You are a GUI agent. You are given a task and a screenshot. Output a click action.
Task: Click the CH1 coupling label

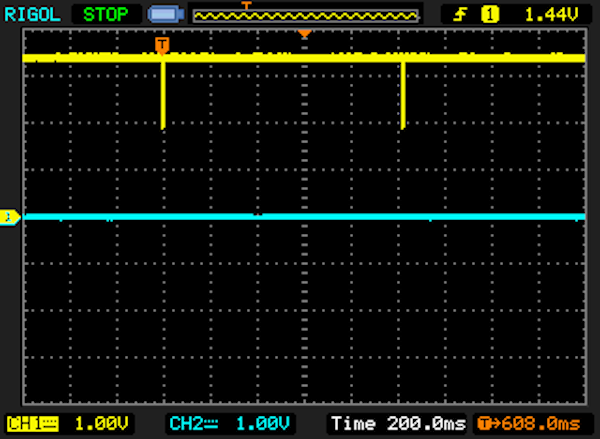pos(33,424)
